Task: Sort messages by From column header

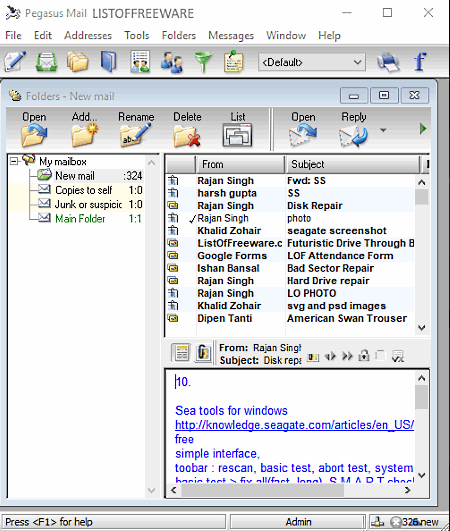Action: click(x=240, y=164)
